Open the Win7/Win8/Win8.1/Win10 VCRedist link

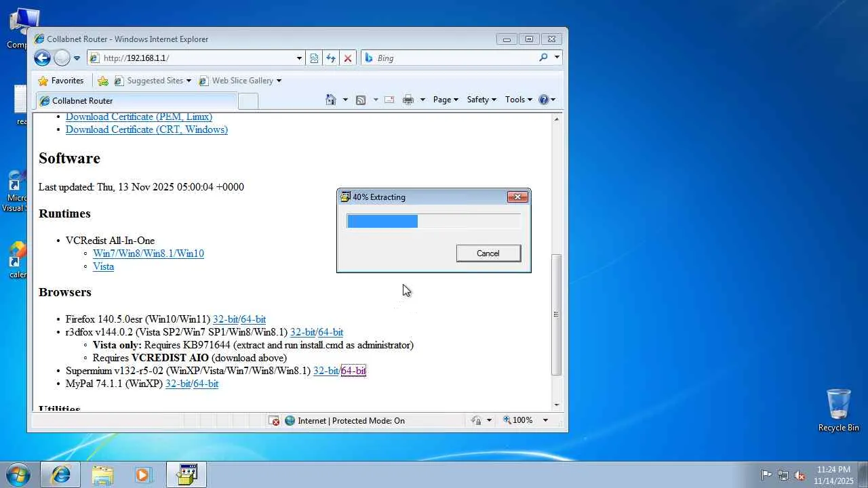click(149, 253)
